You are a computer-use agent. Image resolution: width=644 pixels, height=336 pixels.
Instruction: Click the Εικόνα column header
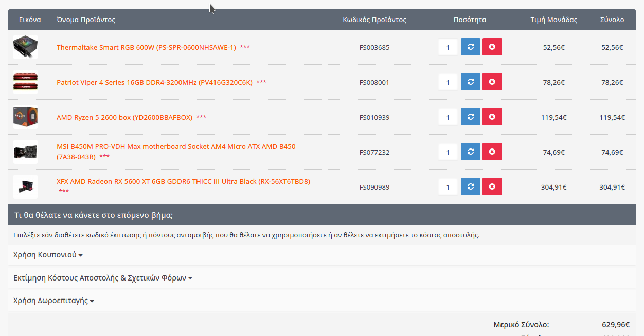30,20
